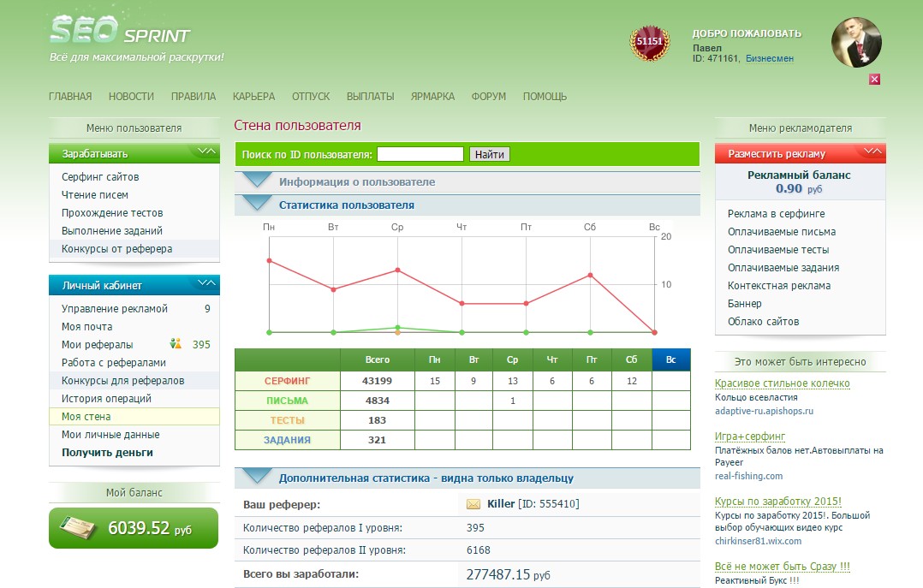
Task: Click the user ID search field
Action: tap(420, 154)
